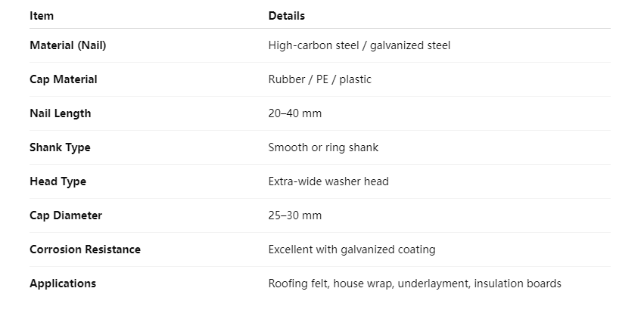Click the High-carbon steel / galvanized steel text
This screenshot has width=644, height=313.
359,45
